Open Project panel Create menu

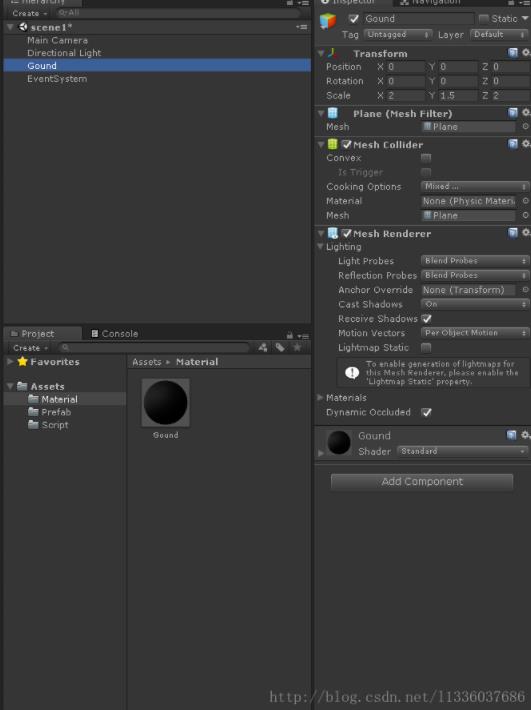pos(30,348)
